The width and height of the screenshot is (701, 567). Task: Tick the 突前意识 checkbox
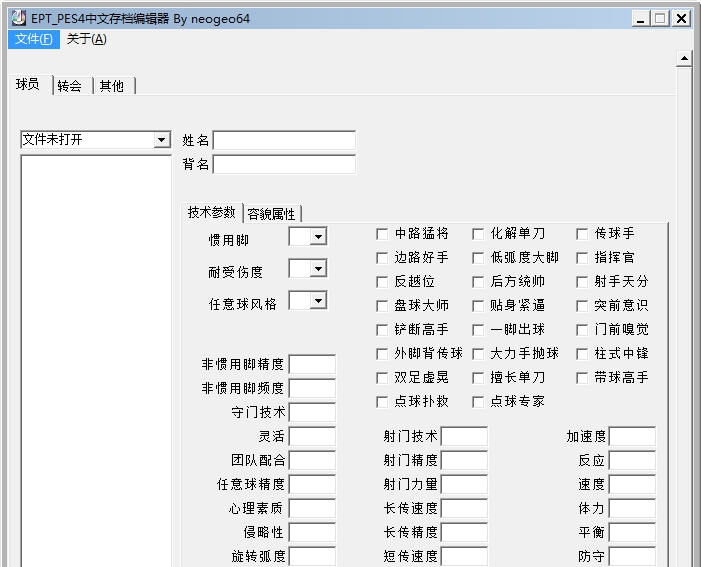coord(582,306)
